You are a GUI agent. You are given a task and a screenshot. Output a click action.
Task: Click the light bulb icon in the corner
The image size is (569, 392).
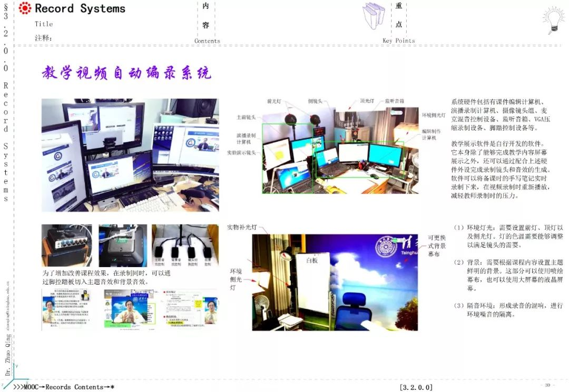pos(554,21)
